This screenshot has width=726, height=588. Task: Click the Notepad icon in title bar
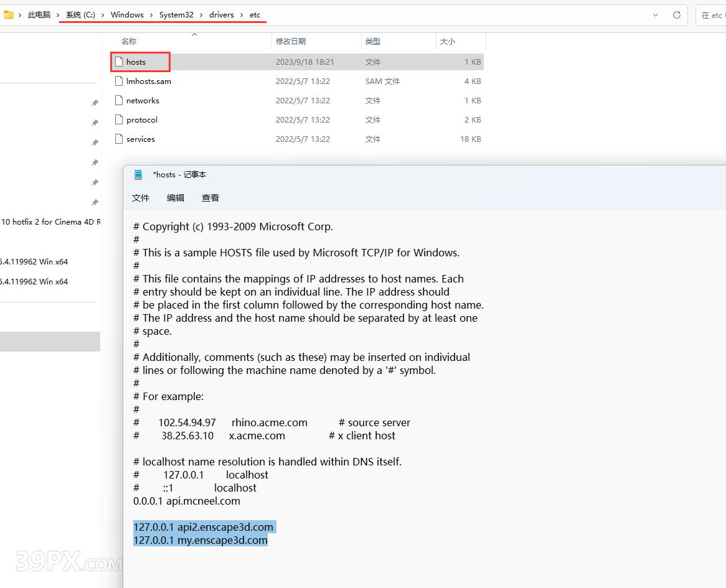(138, 175)
